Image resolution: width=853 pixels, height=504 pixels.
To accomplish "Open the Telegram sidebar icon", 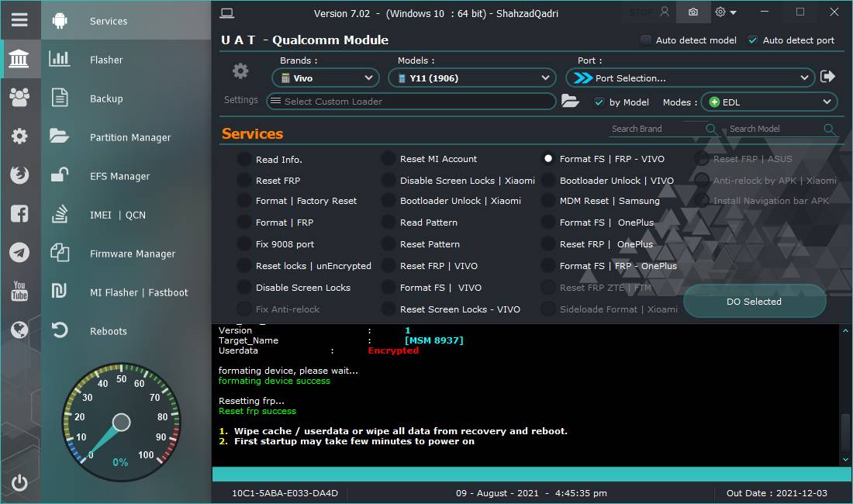I will tap(19, 252).
